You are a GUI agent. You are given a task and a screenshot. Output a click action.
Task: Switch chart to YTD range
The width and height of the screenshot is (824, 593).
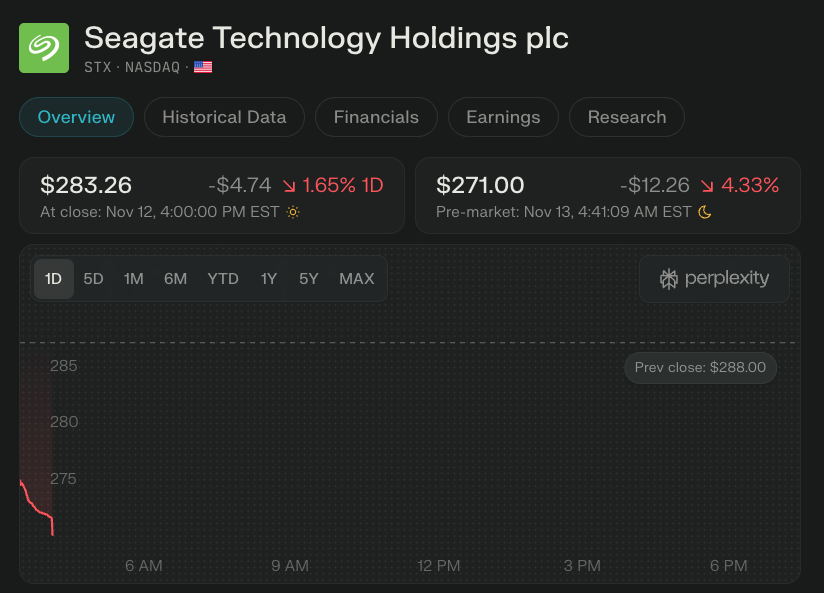pyautogui.click(x=223, y=279)
